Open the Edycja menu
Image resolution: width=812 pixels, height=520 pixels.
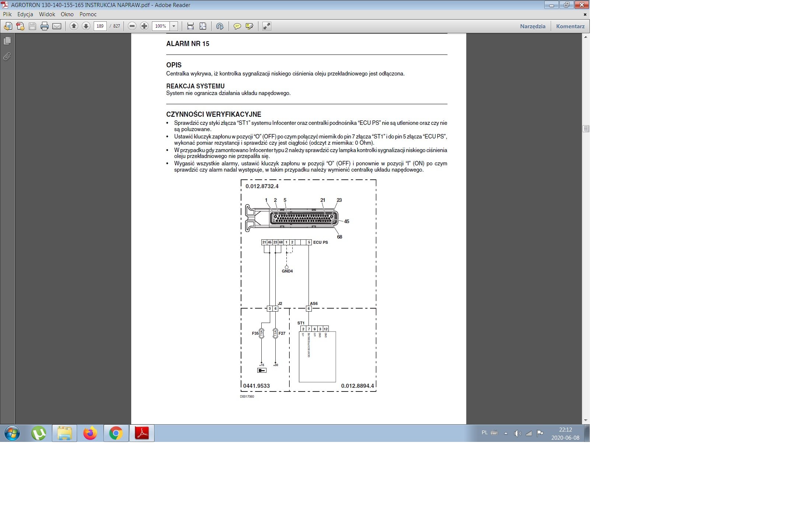click(x=25, y=14)
